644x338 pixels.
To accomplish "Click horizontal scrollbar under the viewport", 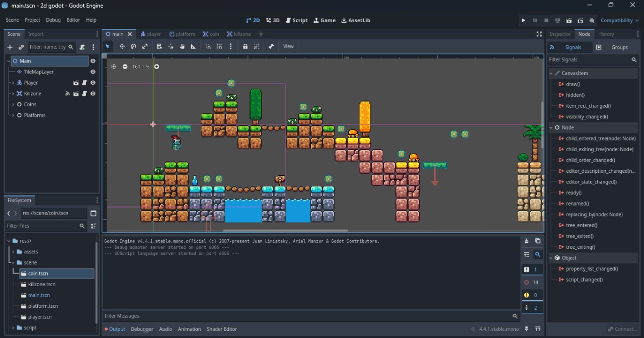I will click(285, 231).
